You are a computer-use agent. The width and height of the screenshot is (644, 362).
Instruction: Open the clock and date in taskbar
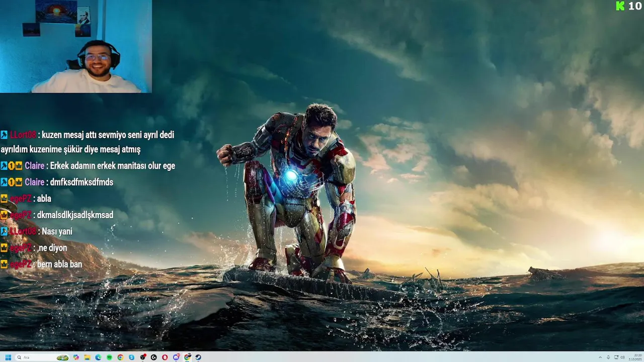point(635,357)
